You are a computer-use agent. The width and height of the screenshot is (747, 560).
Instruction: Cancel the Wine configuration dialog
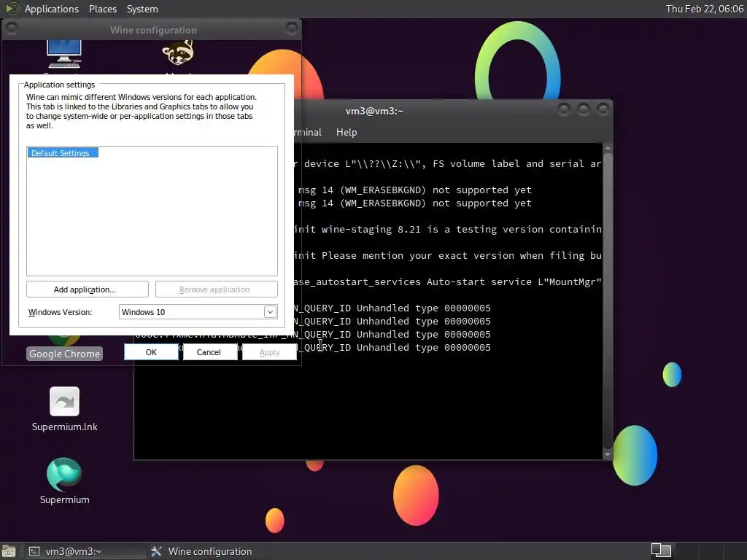[x=209, y=352]
